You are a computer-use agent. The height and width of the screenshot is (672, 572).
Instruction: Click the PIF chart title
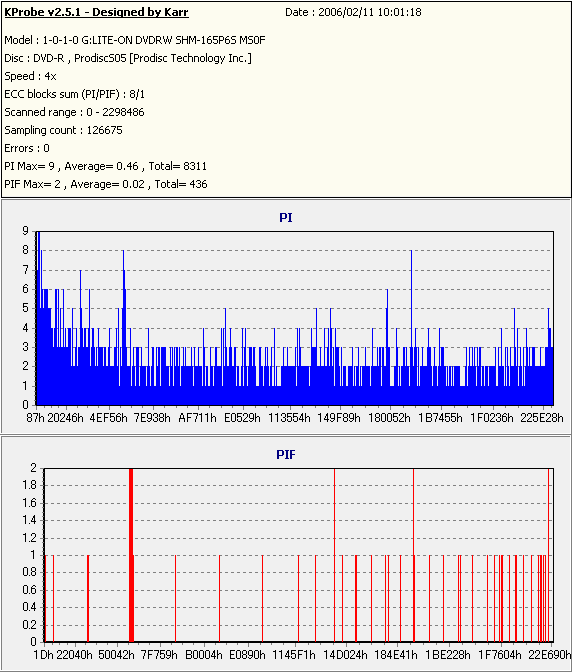pos(286,454)
